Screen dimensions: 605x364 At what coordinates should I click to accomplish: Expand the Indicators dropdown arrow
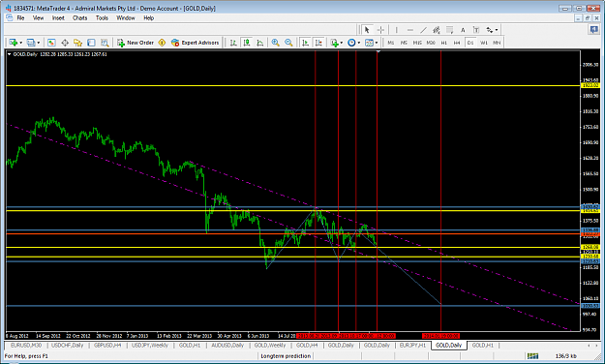point(342,43)
